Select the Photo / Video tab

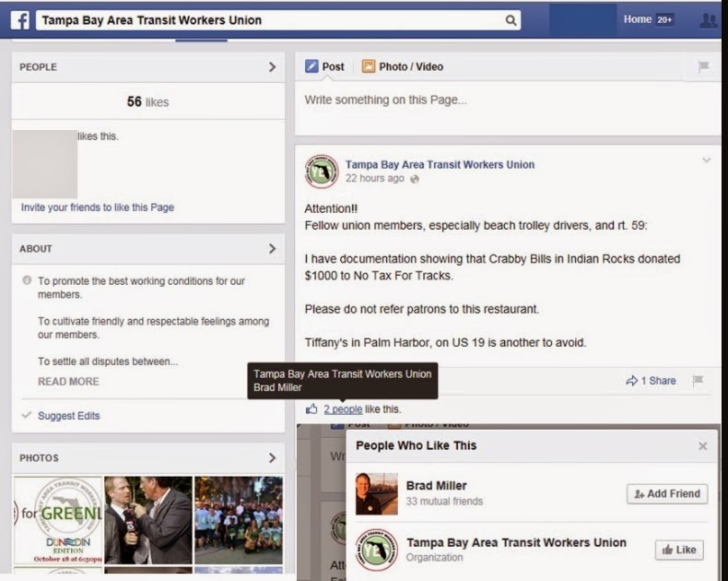coord(403,66)
